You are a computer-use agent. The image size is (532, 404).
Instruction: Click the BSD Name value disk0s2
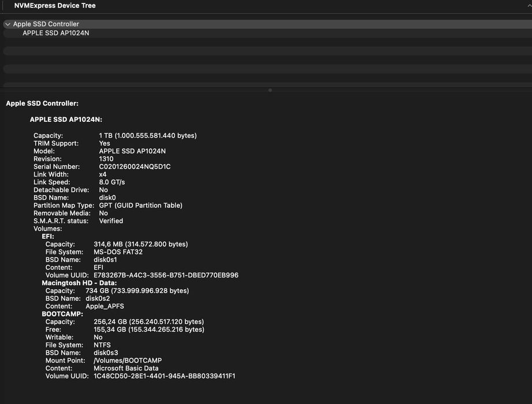pyautogui.click(x=98, y=298)
